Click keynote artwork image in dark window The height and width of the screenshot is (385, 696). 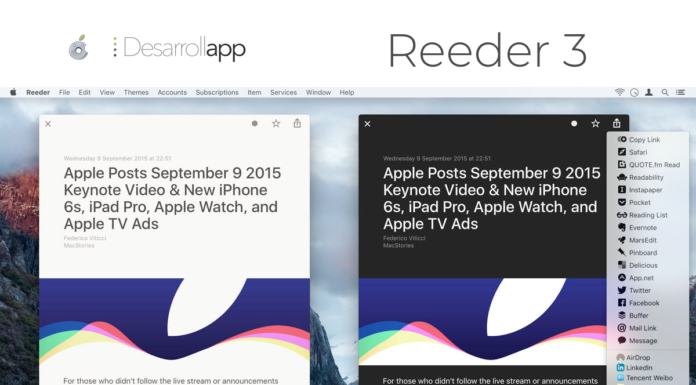tap(482, 321)
